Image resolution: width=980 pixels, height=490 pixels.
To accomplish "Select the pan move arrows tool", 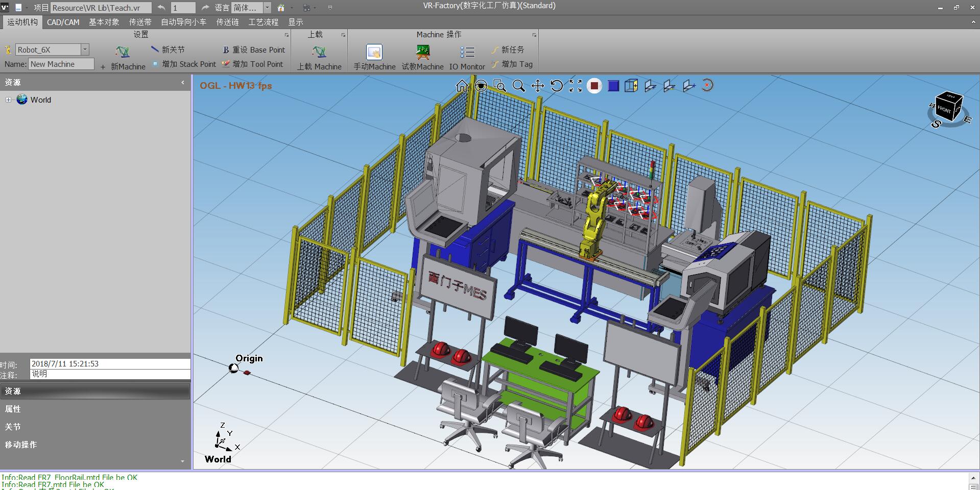I will [538, 86].
